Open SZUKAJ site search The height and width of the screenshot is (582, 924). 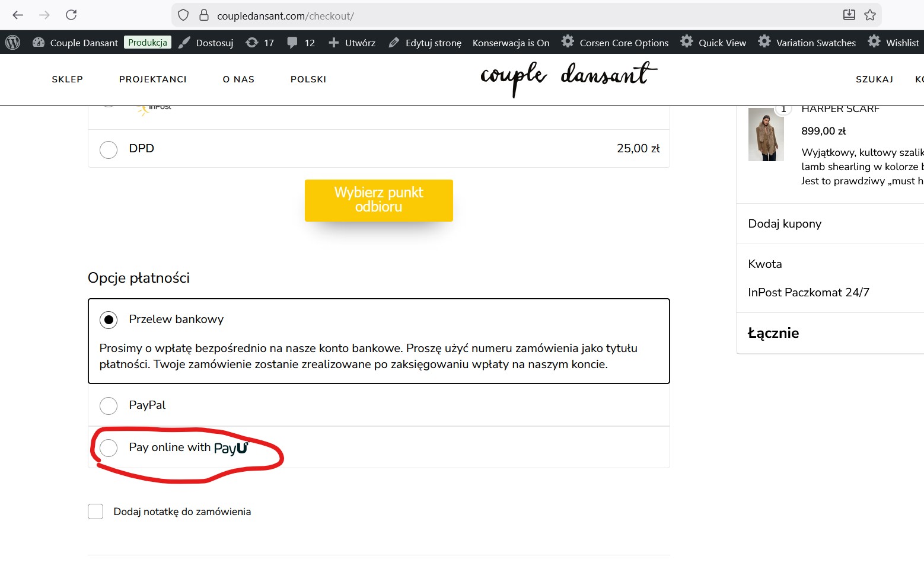tap(874, 79)
